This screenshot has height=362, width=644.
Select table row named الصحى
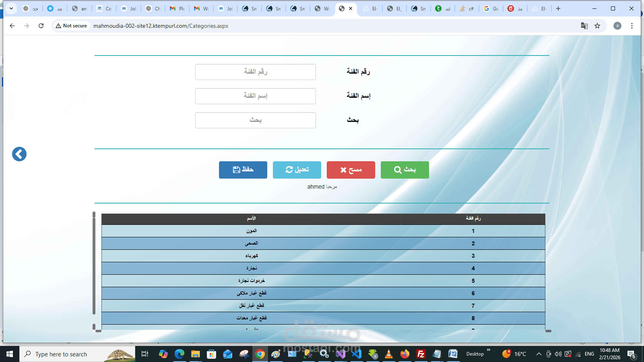(x=323, y=243)
